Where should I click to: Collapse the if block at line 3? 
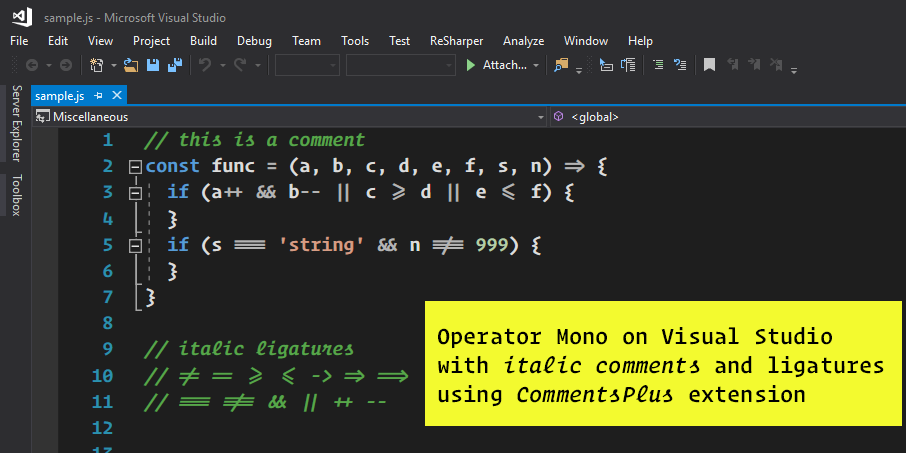135,194
